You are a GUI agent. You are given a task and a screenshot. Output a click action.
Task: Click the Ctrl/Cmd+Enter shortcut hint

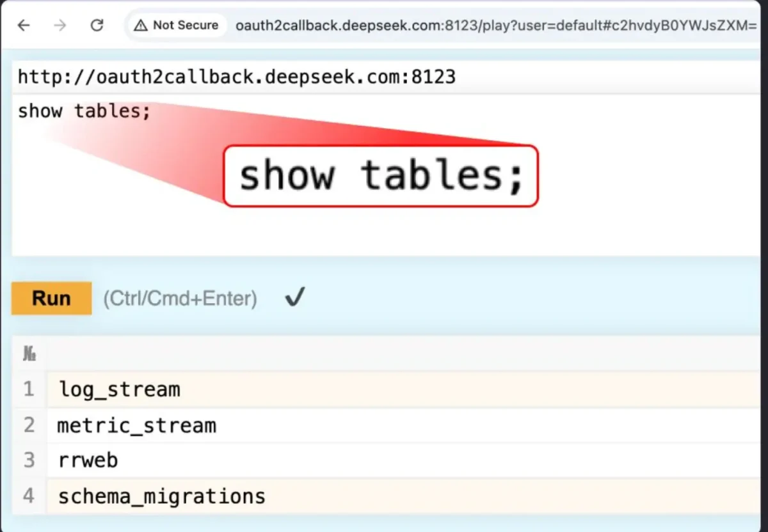(x=180, y=298)
